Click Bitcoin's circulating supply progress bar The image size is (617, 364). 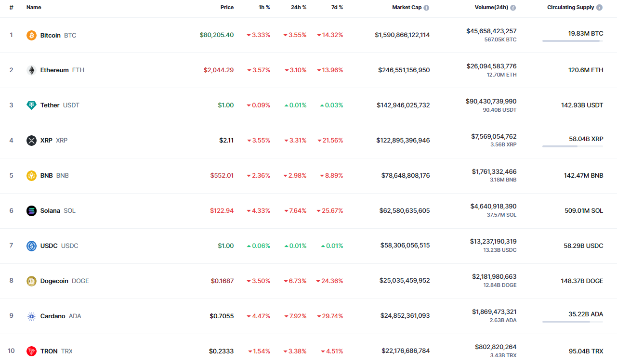(572, 41)
